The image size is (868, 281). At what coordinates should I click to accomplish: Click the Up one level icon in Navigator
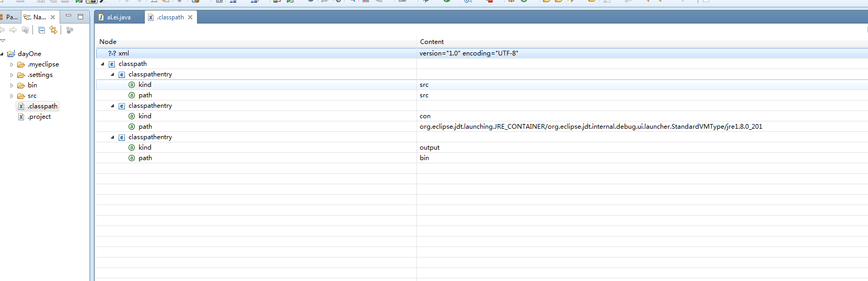25,30
